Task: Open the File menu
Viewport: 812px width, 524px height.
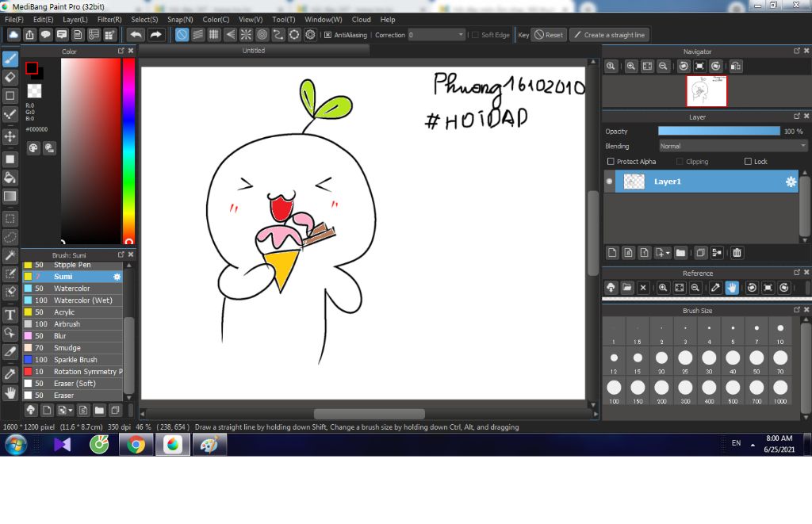Action: [x=14, y=19]
